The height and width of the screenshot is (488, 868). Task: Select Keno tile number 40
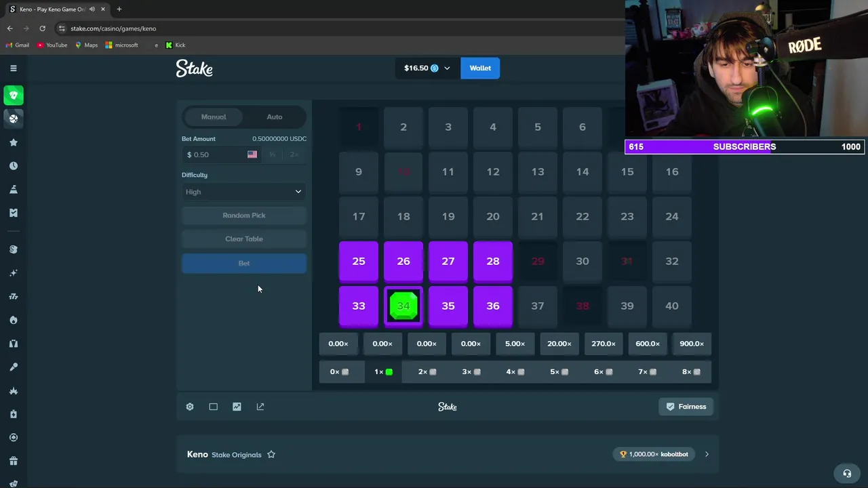pyautogui.click(x=672, y=306)
